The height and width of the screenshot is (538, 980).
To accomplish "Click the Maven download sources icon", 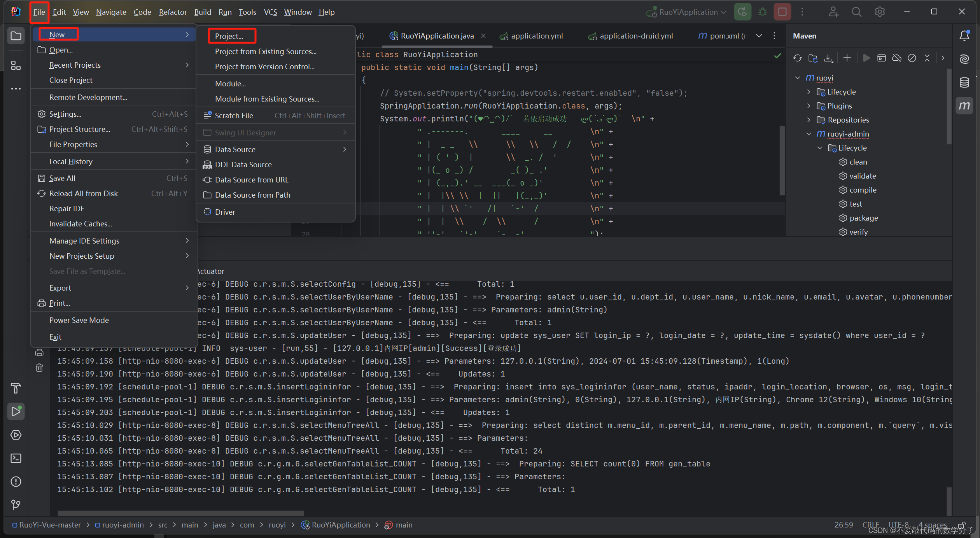I will (x=828, y=58).
